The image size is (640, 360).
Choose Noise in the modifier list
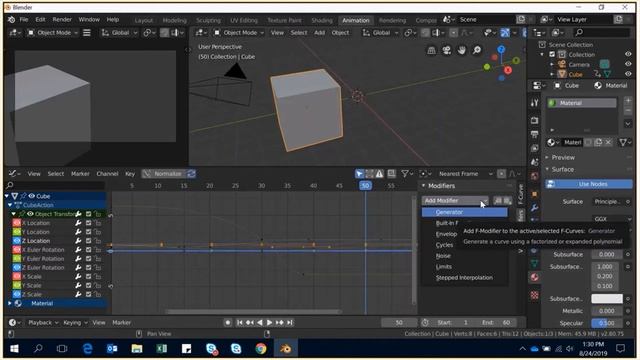pos(443,256)
